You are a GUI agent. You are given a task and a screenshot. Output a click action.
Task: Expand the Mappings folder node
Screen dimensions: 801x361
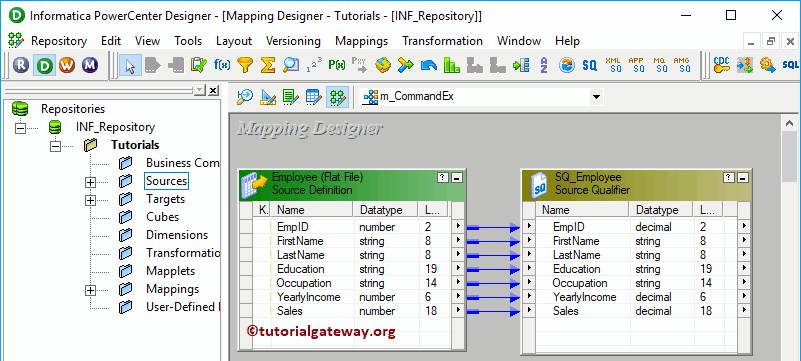click(90, 290)
